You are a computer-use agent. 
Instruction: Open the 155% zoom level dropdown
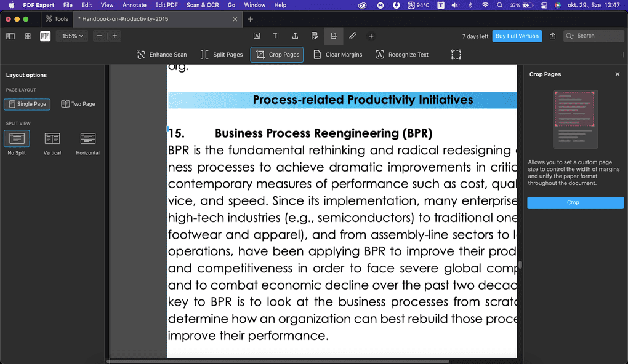[71, 36]
